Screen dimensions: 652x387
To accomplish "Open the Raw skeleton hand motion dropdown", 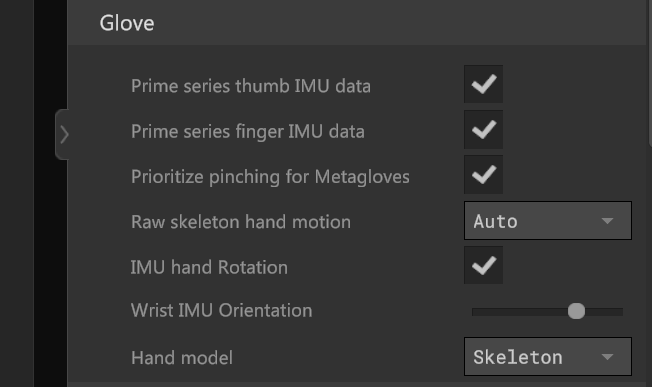I will click(548, 221).
